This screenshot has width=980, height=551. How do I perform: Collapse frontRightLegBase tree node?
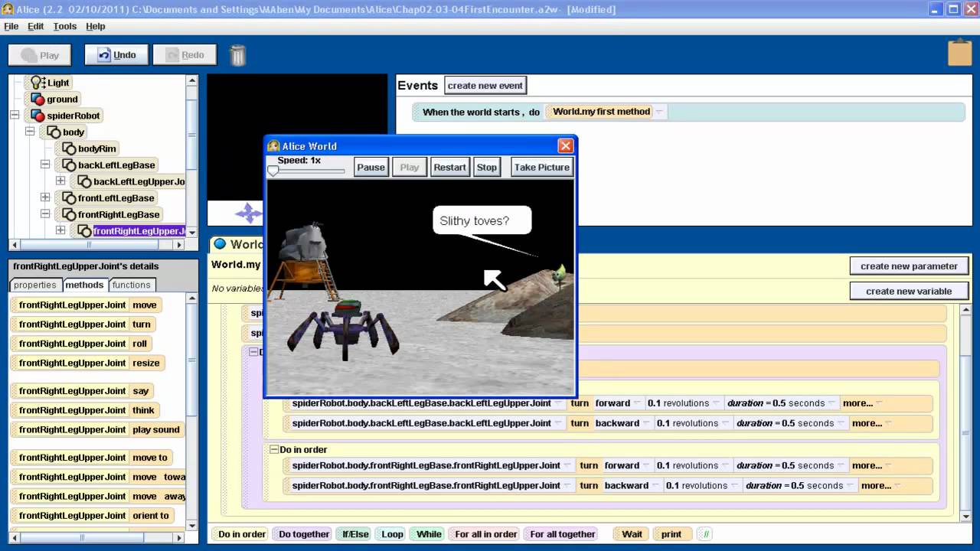45,214
